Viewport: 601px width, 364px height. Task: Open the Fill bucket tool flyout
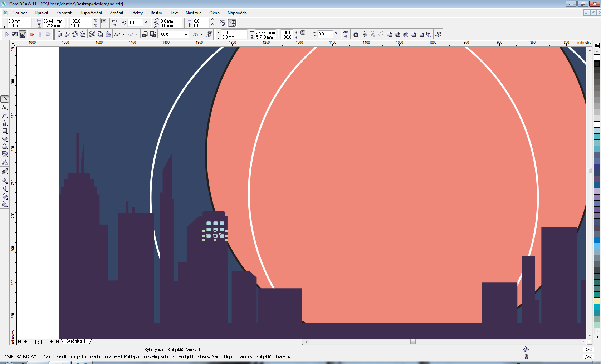pos(5,196)
